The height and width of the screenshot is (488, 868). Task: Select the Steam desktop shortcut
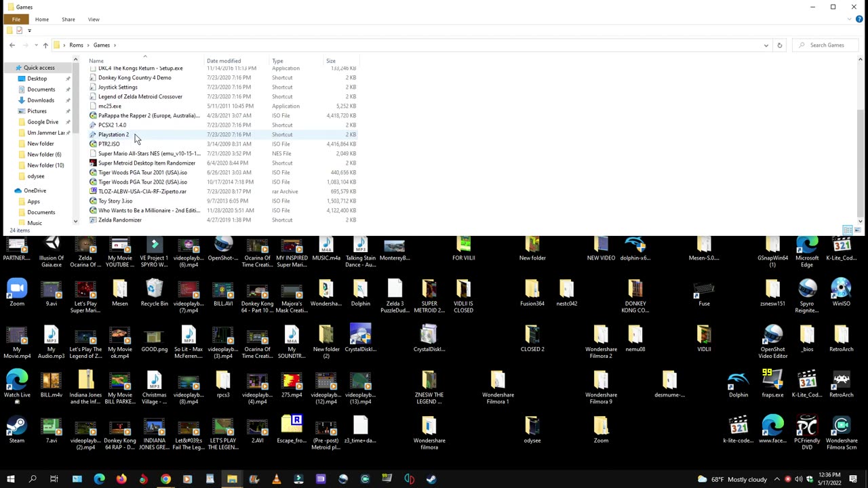click(17, 430)
